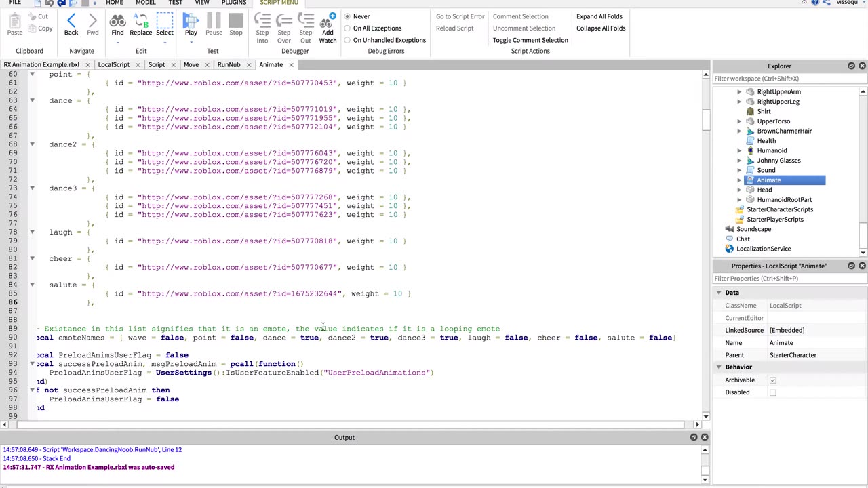Toggle the Archivable checkbox
This screenshot has width=868, height=488.
[772, 380]
